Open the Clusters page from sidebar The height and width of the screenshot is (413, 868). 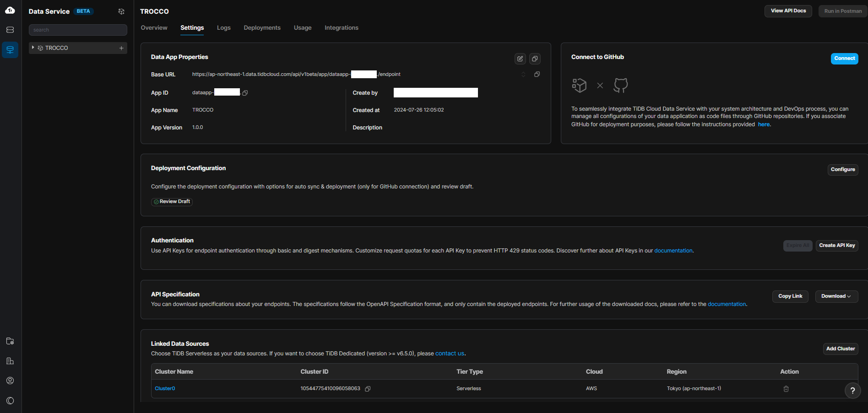[10, 30]
